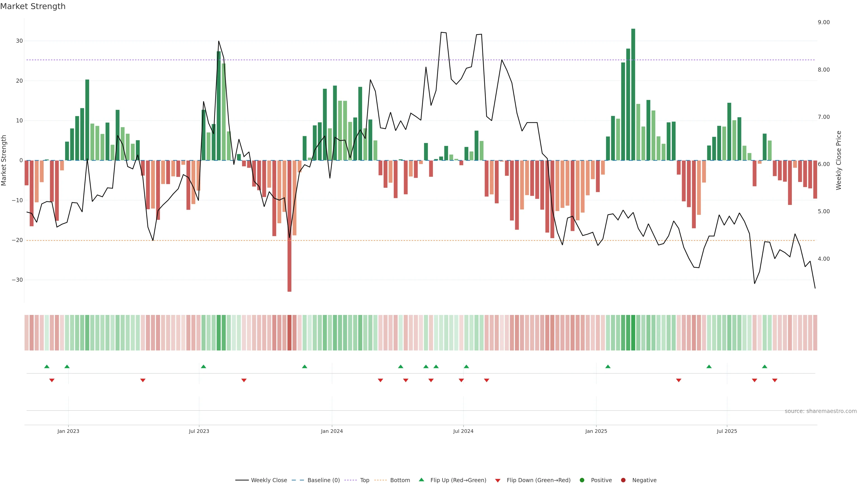Click the source: sharemaestro.com text
This screenshot has width=868, height=488.
tap(821, 411)
